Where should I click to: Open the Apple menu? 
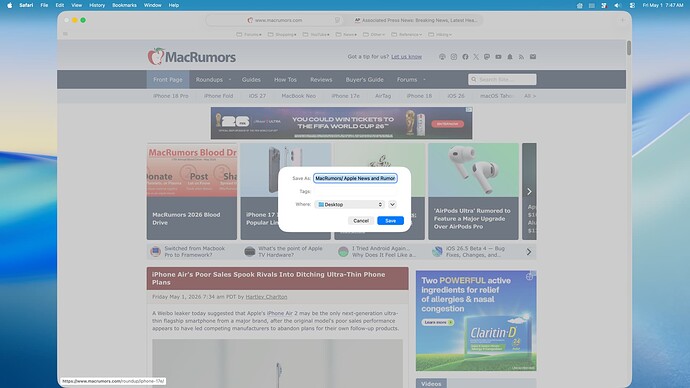point(10,5)
